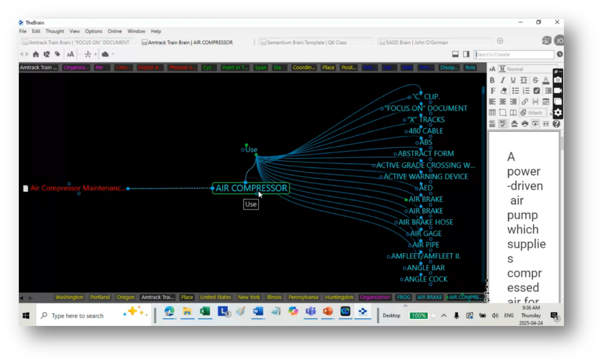Apply Strikethrough in the notes toolbar

(x=535, y=80)
